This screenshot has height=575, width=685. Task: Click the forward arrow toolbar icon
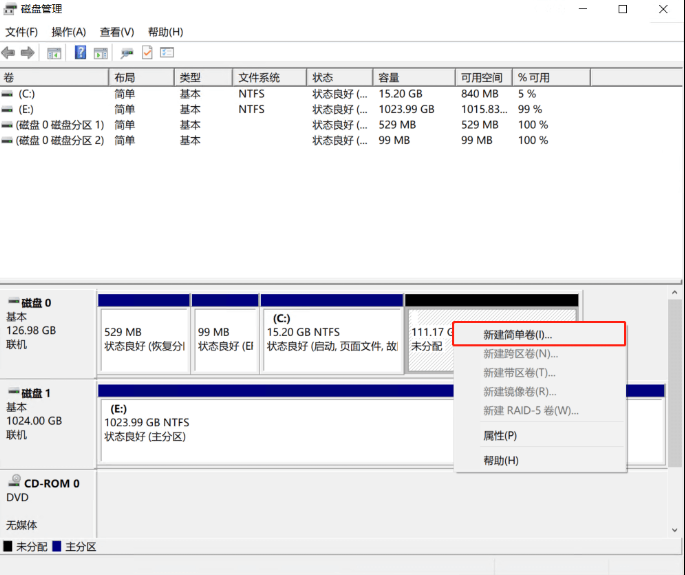point(27,53)
